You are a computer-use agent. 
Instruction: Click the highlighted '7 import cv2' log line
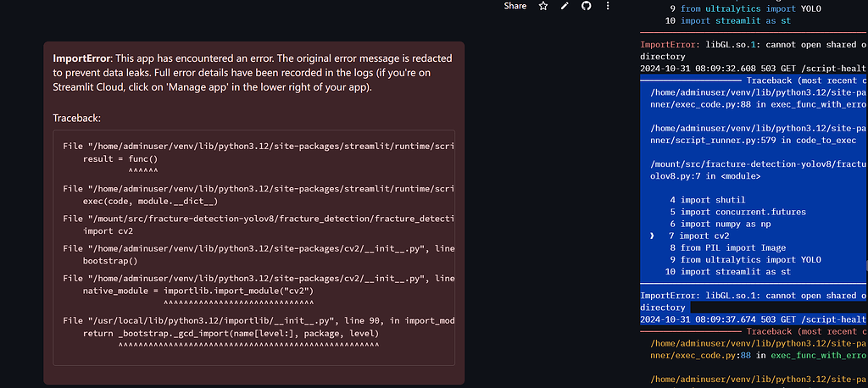point(699,236)
